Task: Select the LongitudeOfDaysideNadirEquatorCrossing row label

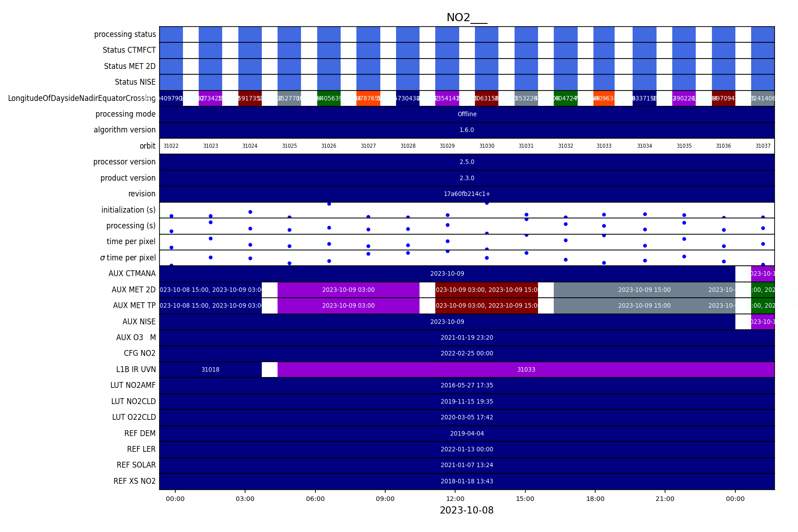Action: [x=82, y=98]
